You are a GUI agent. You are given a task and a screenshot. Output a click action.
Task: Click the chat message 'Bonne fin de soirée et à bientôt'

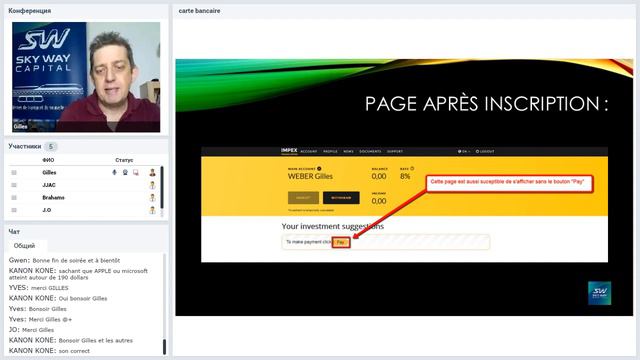[76, 260]
